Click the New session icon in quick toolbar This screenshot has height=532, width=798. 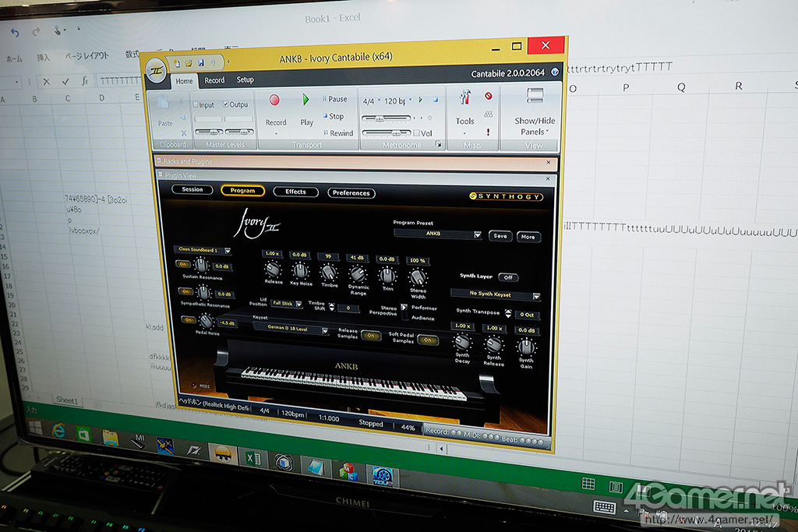(x=177, y=64)
